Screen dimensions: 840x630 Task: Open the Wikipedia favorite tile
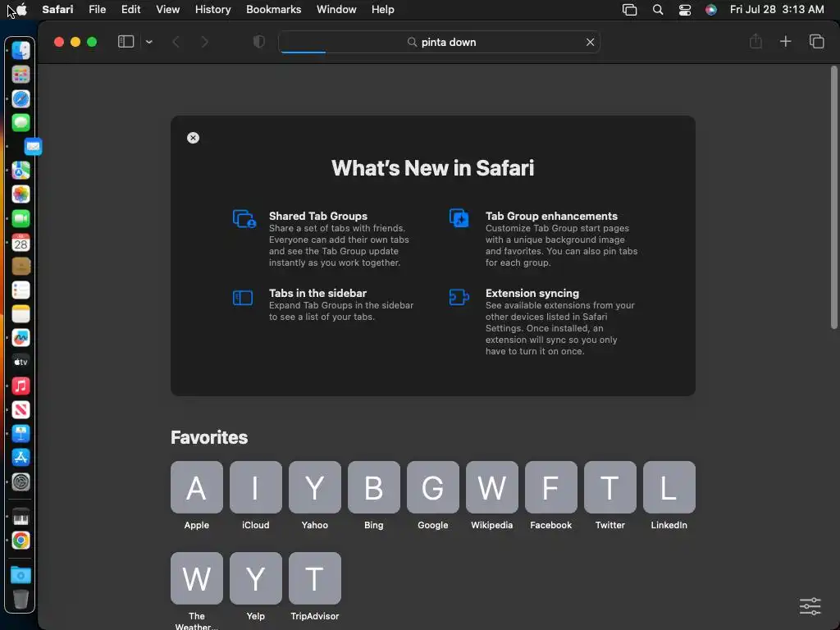coord(492,487)
